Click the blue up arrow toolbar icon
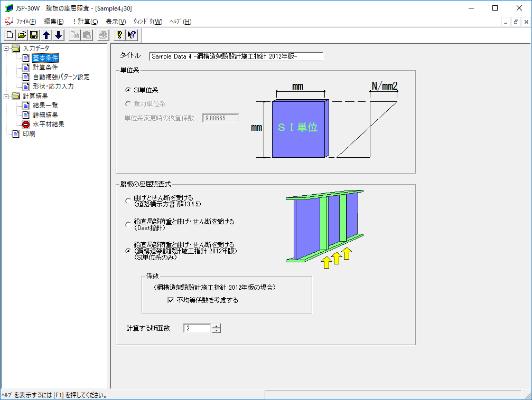 46,35
